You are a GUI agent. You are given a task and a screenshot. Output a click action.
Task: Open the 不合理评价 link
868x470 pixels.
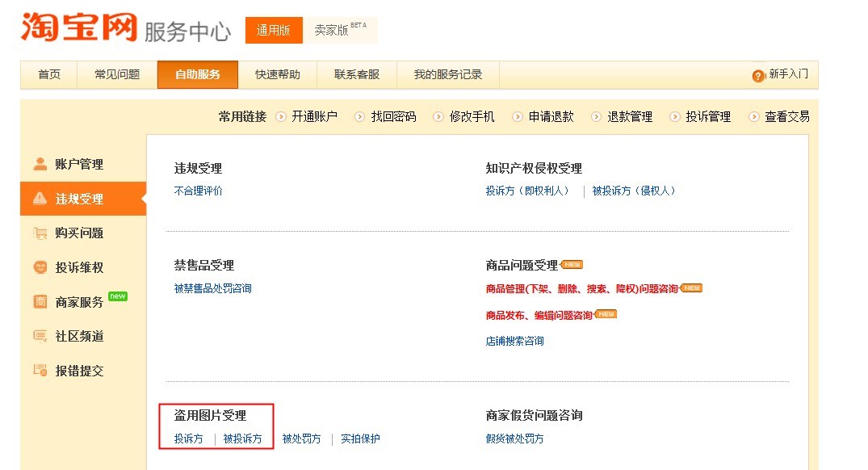coord(199,191)
